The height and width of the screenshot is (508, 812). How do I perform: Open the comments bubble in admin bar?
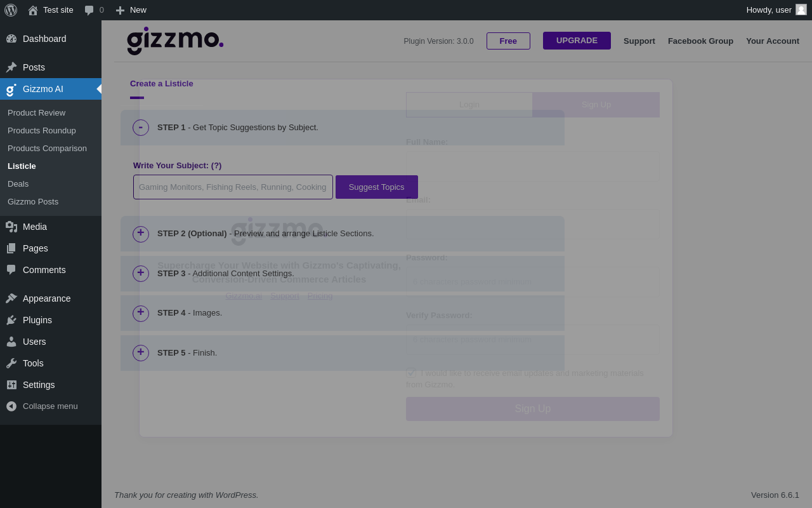click(x=89, y=10)
